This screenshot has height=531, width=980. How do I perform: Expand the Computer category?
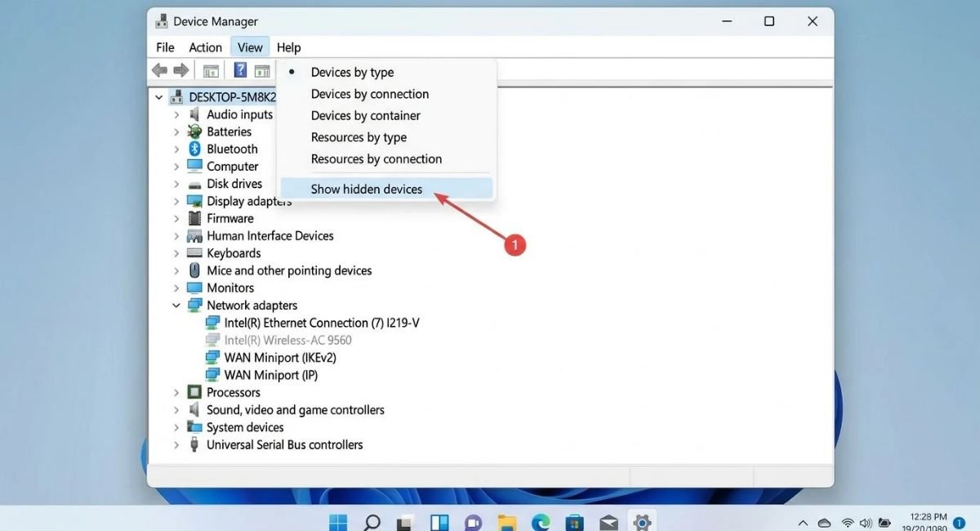176,167
